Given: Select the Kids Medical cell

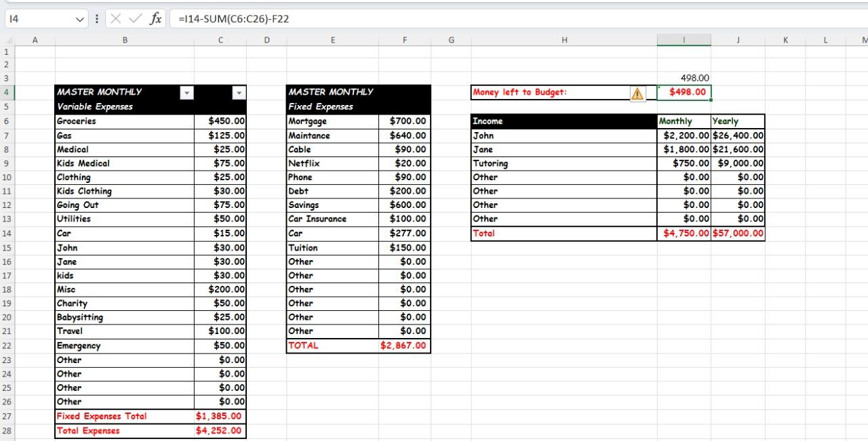Looking at the screenshot, I should tap(125, 163).
